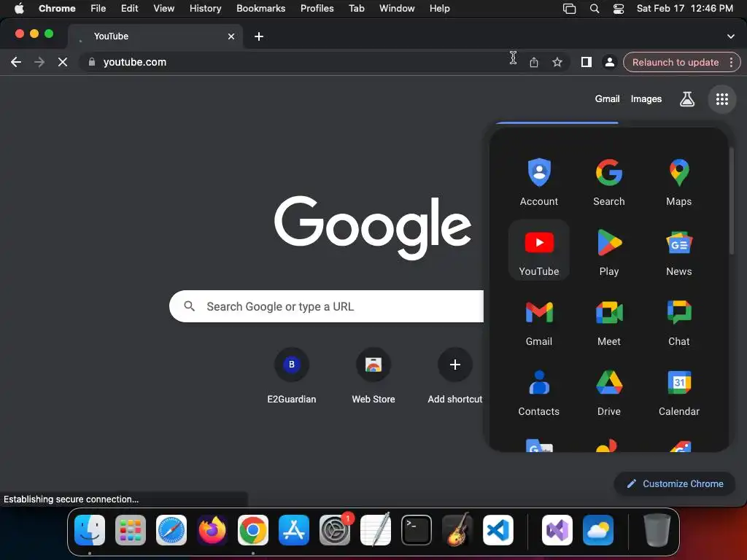Open Gmail icon in apps panel
The height and width of the screenshot is (560, 747).
click(539, 322)
